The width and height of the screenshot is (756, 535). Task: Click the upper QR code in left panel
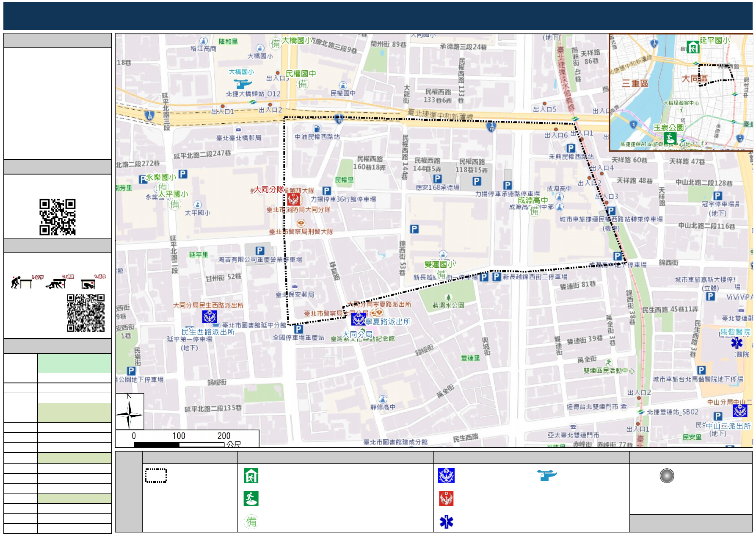[x=58, y=217]
